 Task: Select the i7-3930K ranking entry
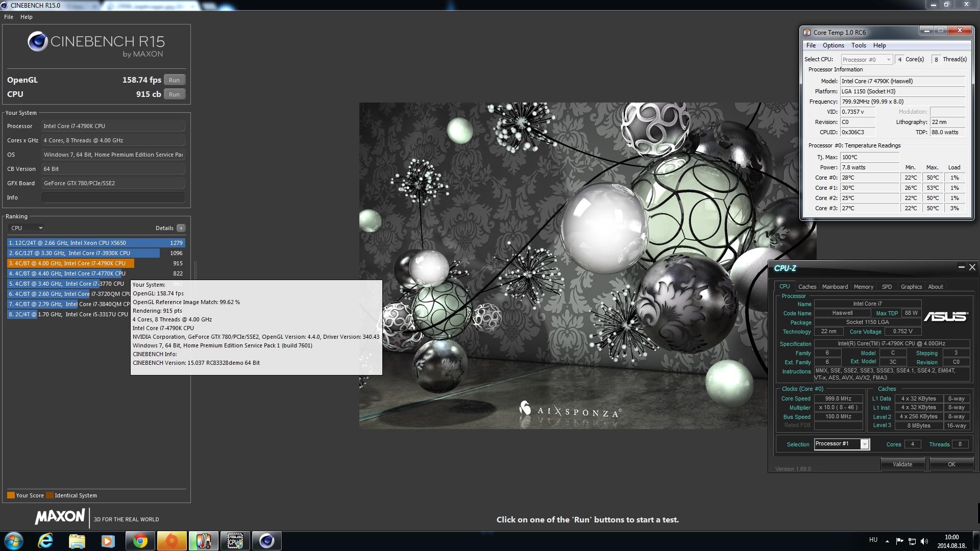pos(96,253)
